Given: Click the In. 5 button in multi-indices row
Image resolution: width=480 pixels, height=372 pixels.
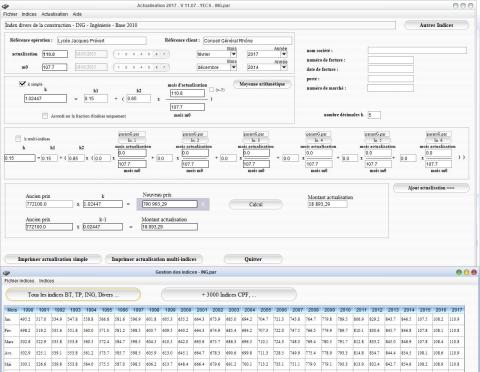Looking at the screenshot, I should (377, 140).
